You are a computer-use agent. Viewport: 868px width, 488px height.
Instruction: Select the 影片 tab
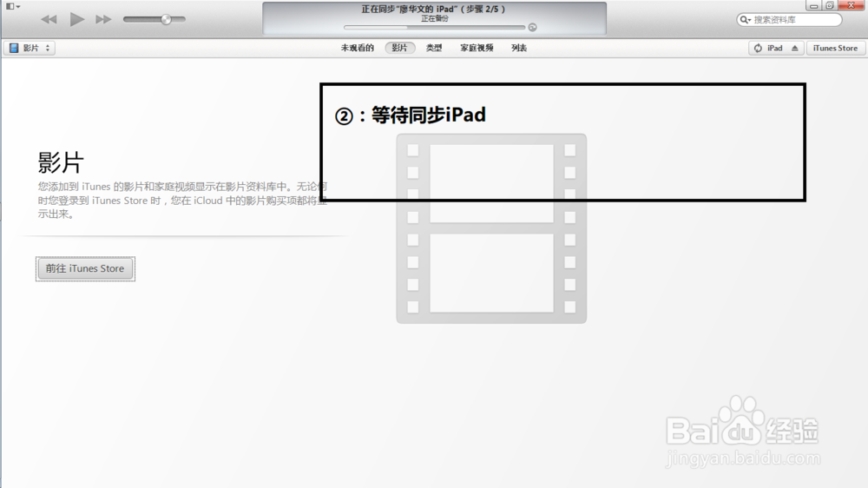[399, 48]
